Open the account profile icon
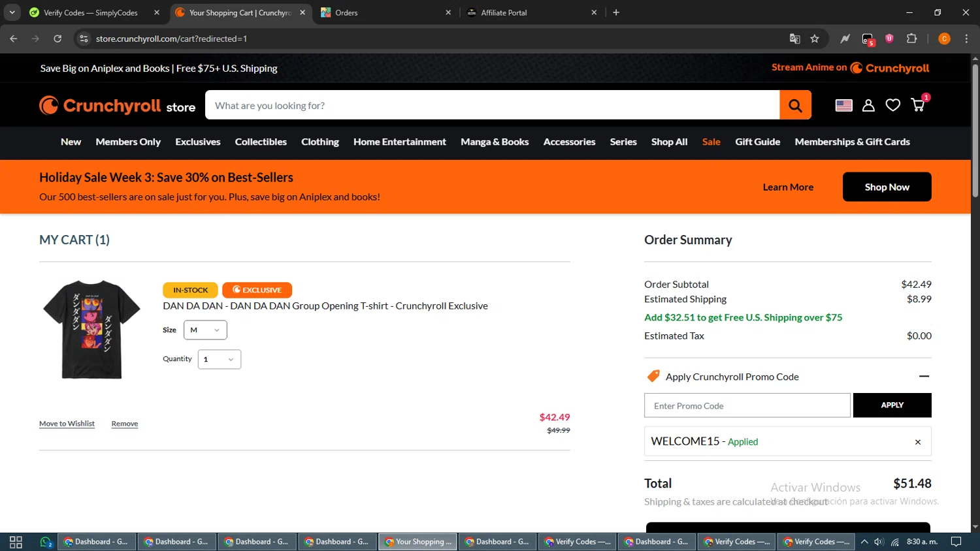 click(x=868, y=105)
